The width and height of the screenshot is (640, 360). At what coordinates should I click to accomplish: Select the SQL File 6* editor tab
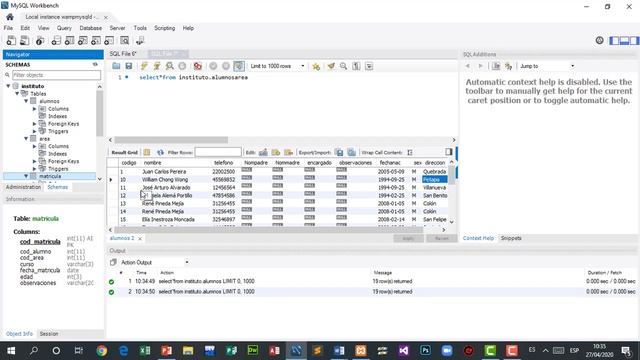pyautogui.click(x=123, y=54)
